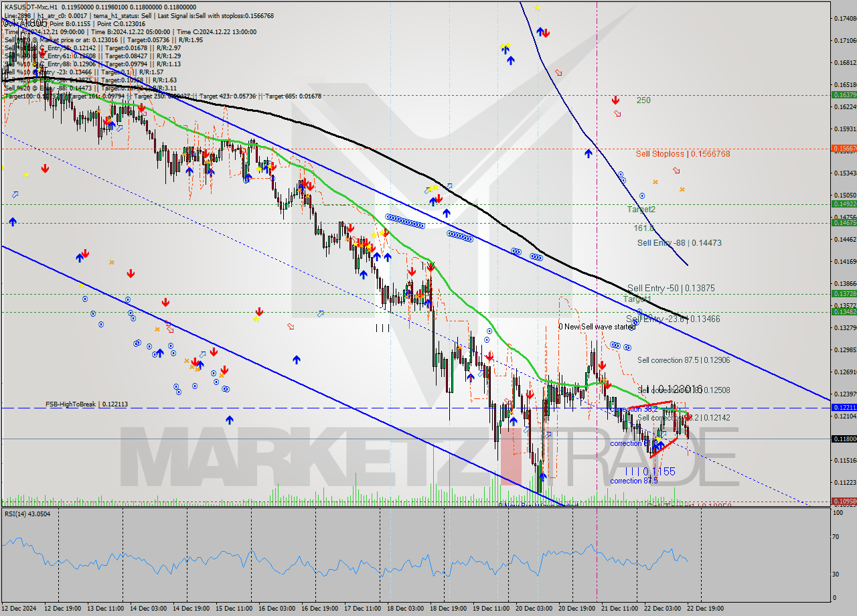The height and width of the screenshot is (616, 857).
Task: Select the '0 New Sell wave started' annotation
Action: (x=597, y=327)
